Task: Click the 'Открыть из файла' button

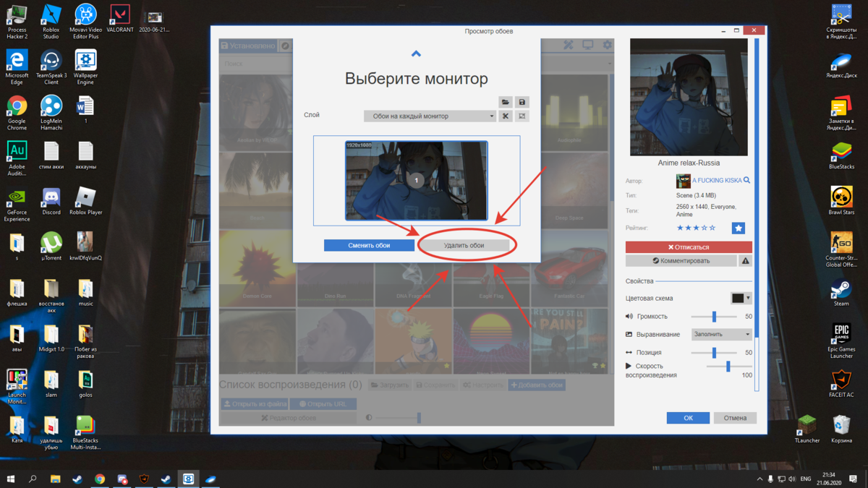Action: coord(254,404)
